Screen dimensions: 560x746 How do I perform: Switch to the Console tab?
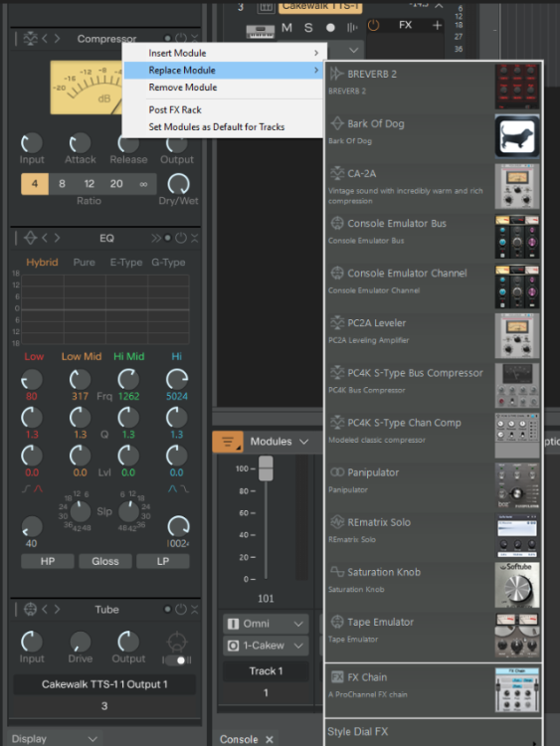239,739
